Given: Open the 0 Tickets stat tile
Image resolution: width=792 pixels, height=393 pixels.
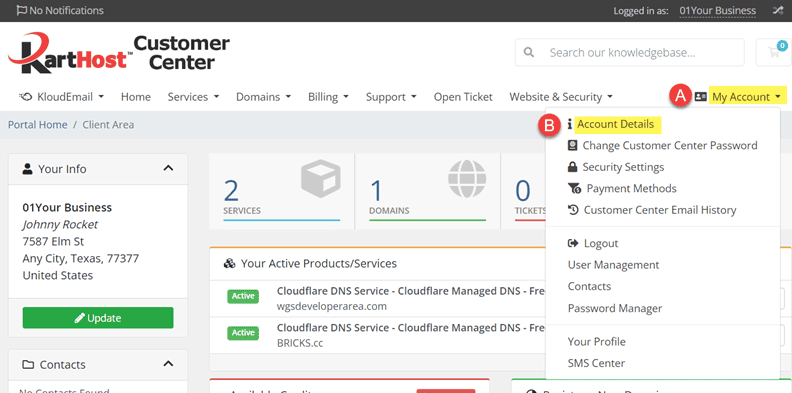Looking at the screenshot, I should 523,191.
